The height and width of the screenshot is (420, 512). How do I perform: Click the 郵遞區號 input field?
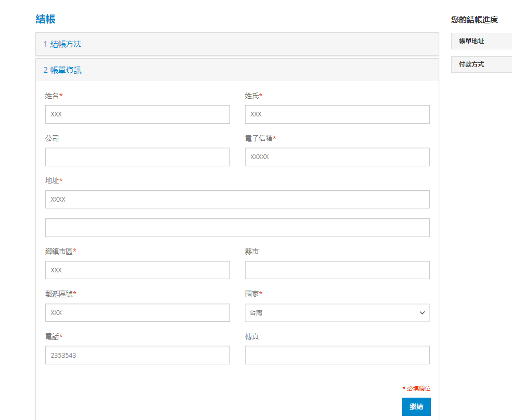pyautogui.click(x=137, y=313)
